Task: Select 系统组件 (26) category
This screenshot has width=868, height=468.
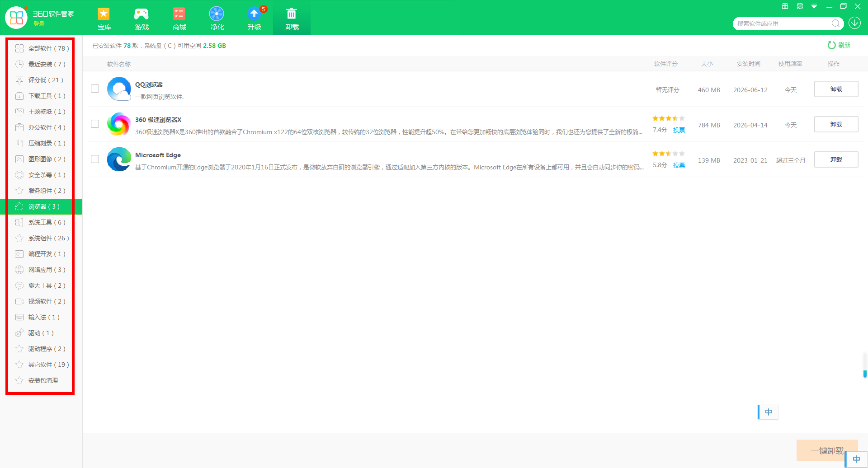Action: (41, 238)
